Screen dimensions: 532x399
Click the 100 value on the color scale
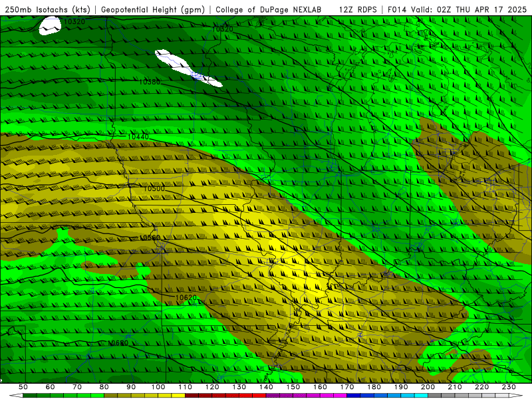click(x=158, y=387)
